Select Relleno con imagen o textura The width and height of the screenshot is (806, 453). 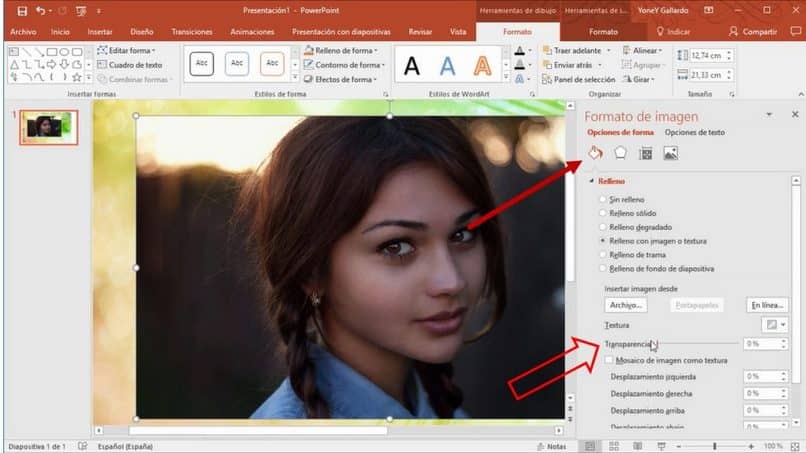click(653, 241)
